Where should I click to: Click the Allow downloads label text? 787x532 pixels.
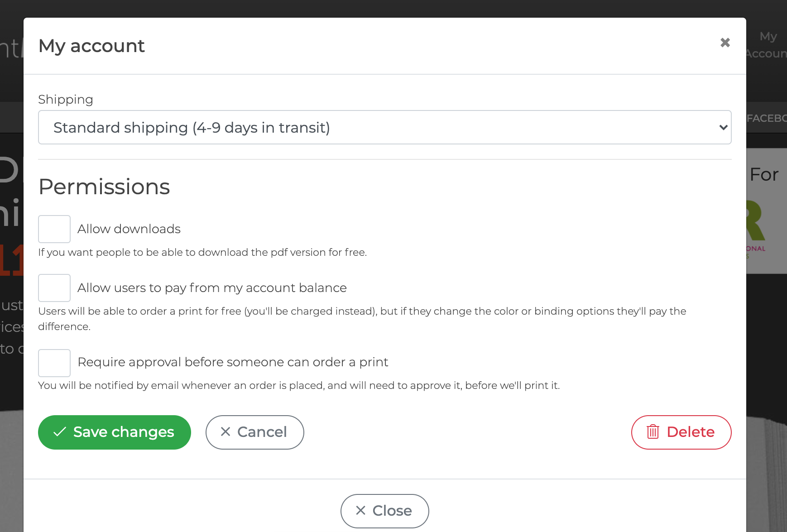tap(129, 229)
